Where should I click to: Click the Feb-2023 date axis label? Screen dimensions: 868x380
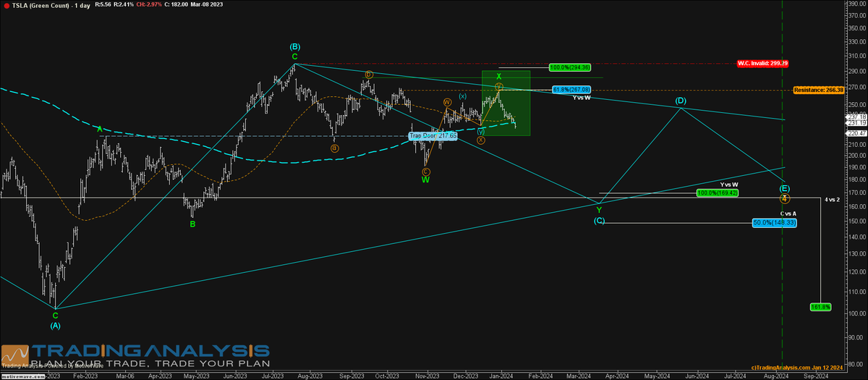point(85,376)
